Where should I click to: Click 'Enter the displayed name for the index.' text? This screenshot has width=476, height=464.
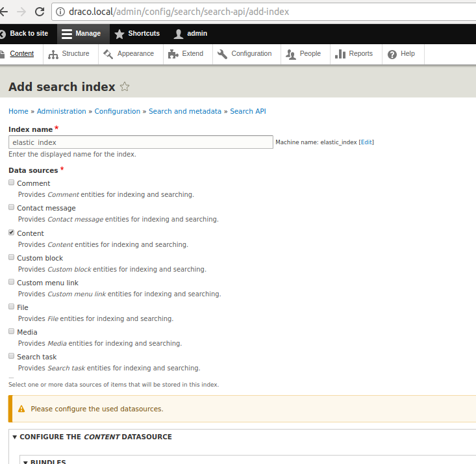pos(72,155)
